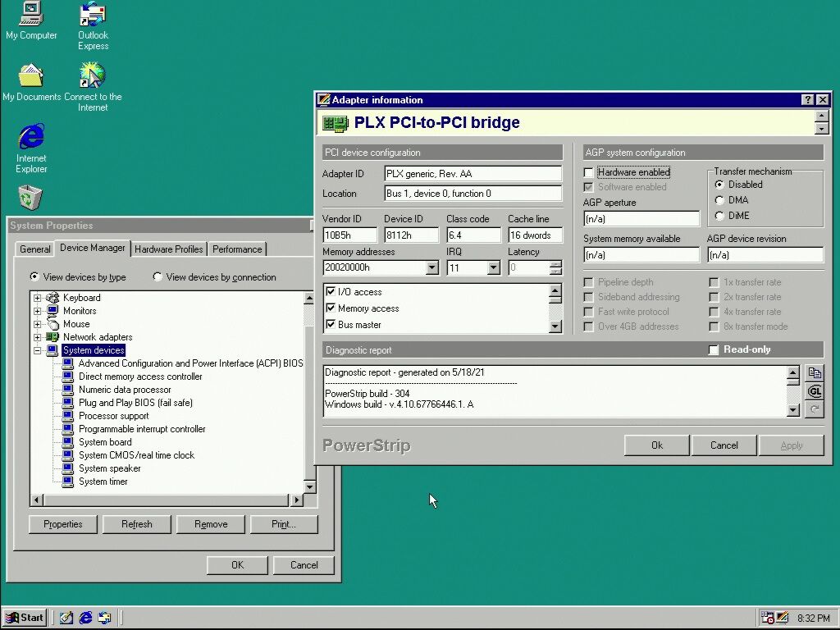Select Monitors category icon
Image resolution: width=840 pixels, height=630 pixels.
52,311
